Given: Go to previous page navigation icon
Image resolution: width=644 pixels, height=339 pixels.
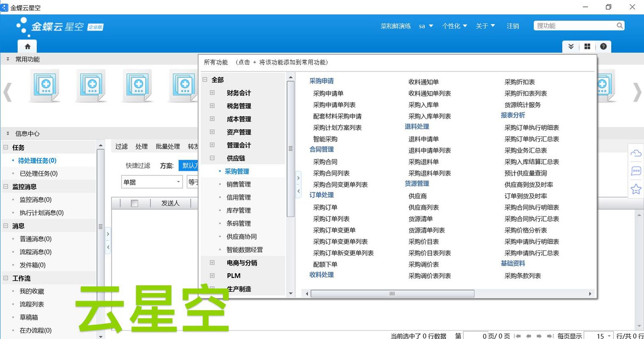Looking at the screenshot, I should pos(529,336).
